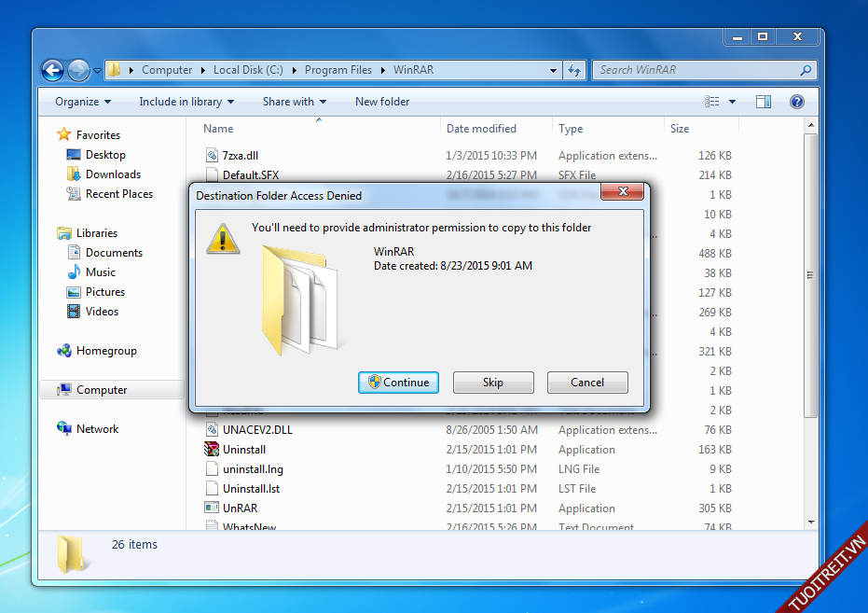Image resolution: width=868 pixels, height=613 pixels.
Task: Open Documents library
Action: [114, 253]
